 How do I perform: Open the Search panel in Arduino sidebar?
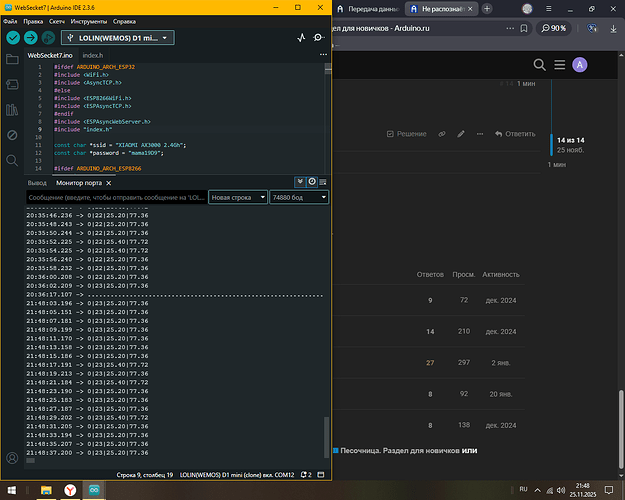coord(12,160)
